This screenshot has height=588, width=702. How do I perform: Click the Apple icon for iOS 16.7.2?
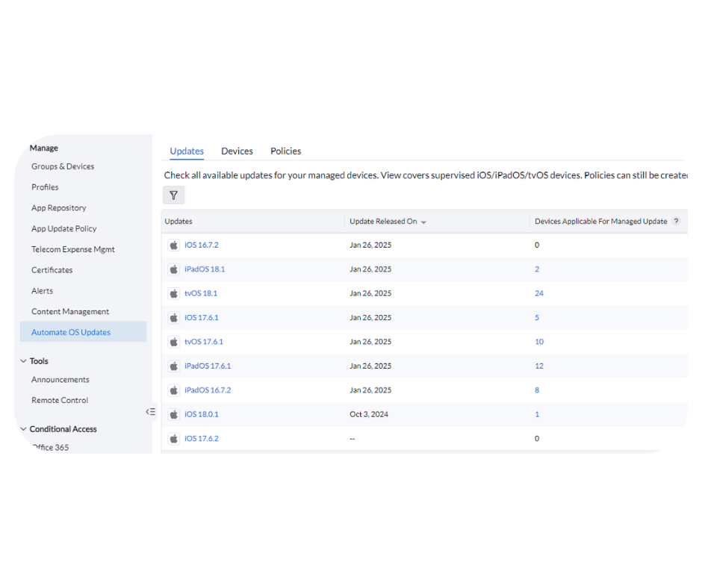click(x=174, y=245)
